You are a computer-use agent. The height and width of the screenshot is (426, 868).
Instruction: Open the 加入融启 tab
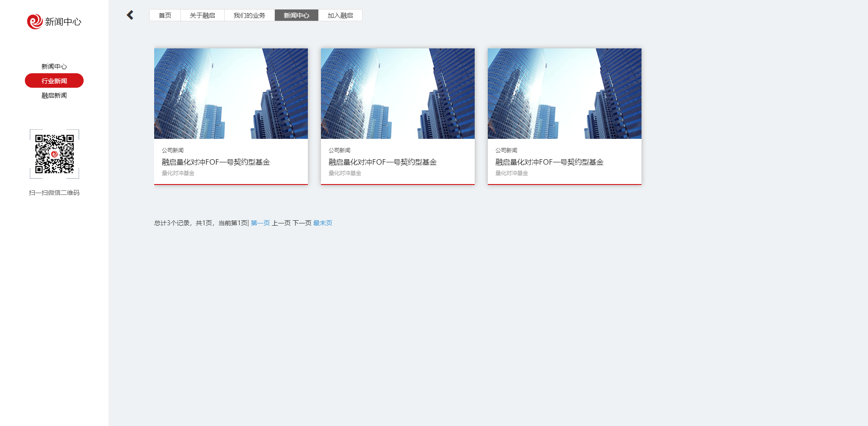click(340, 15)
